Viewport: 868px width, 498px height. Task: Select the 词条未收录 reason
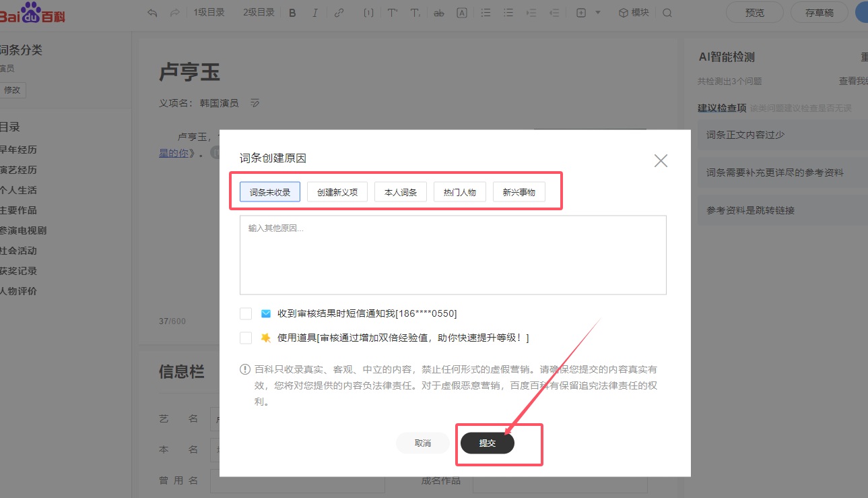pyautogui.click(x=270, y=192)
